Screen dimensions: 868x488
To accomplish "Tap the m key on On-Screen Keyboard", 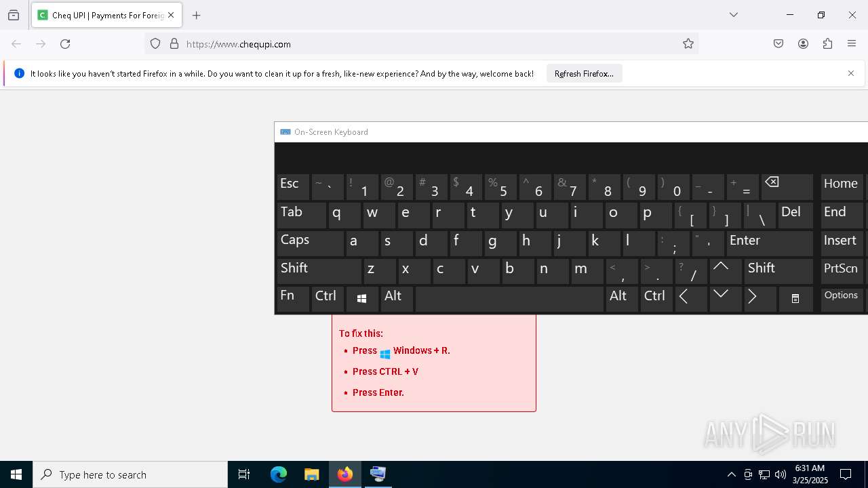I will coord(587,271).
